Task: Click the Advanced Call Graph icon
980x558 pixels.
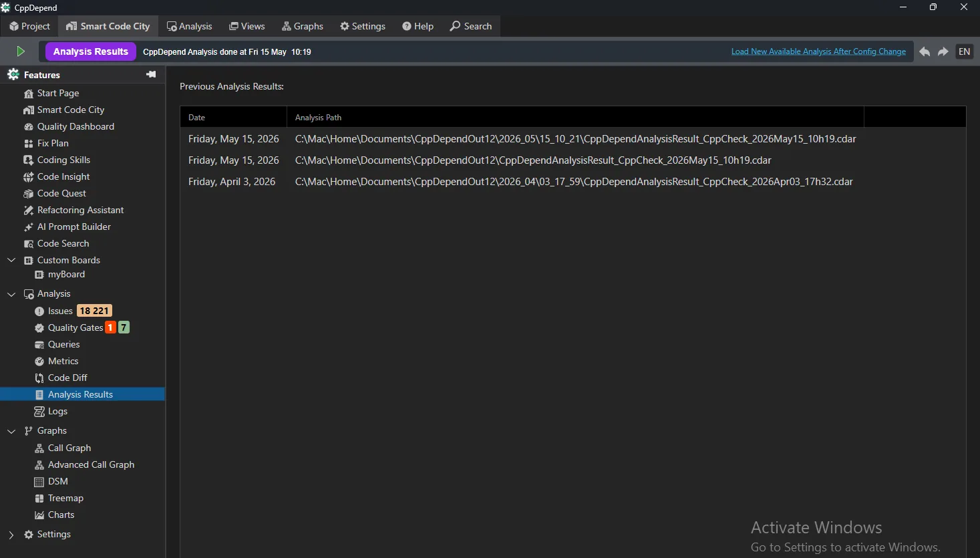Action: coord(39,465)
